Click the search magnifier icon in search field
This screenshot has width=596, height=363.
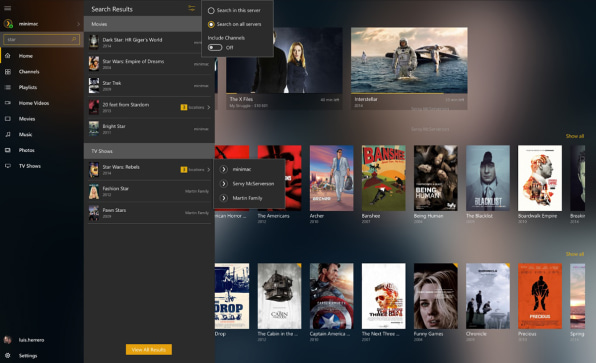coord(74,39)
